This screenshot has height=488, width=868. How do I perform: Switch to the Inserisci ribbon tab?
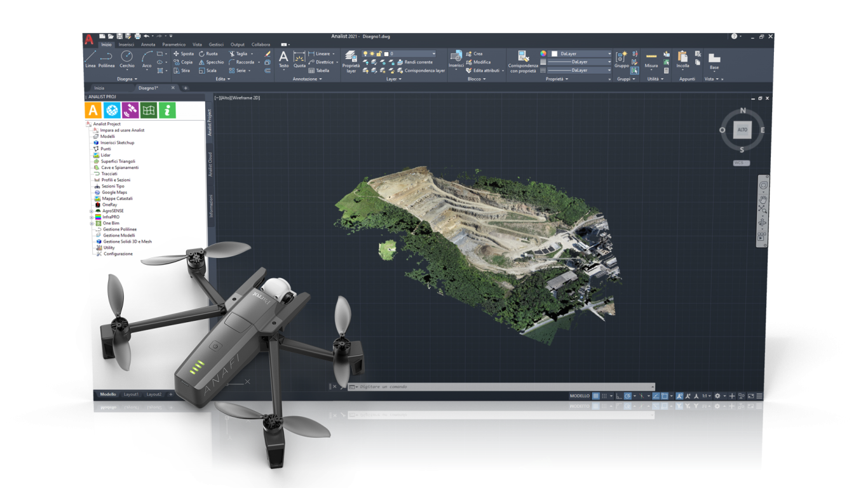[x=126, y=44]
